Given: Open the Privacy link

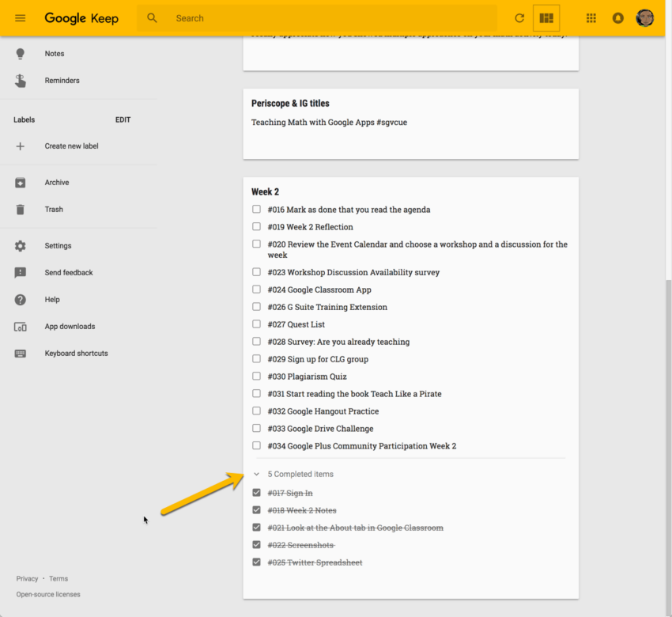Looking at the screenshot, I should pos(27,579).
